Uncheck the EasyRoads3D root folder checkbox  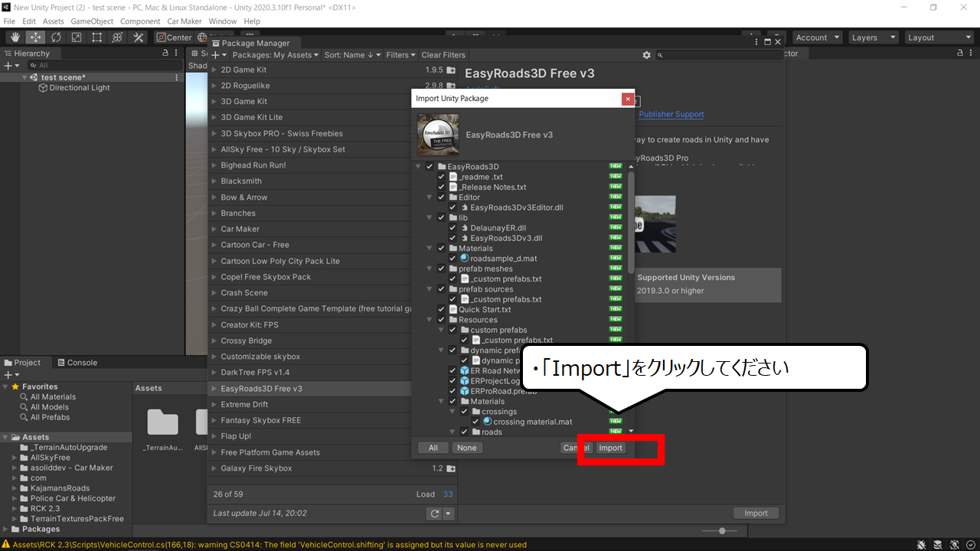click(x=430, y=167)
